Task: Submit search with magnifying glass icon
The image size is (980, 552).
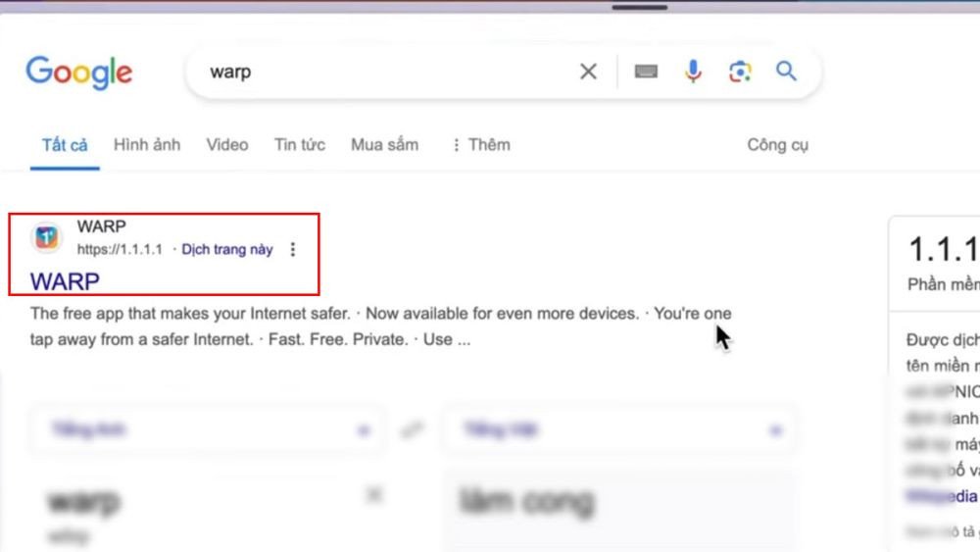Action: (786, 71)
